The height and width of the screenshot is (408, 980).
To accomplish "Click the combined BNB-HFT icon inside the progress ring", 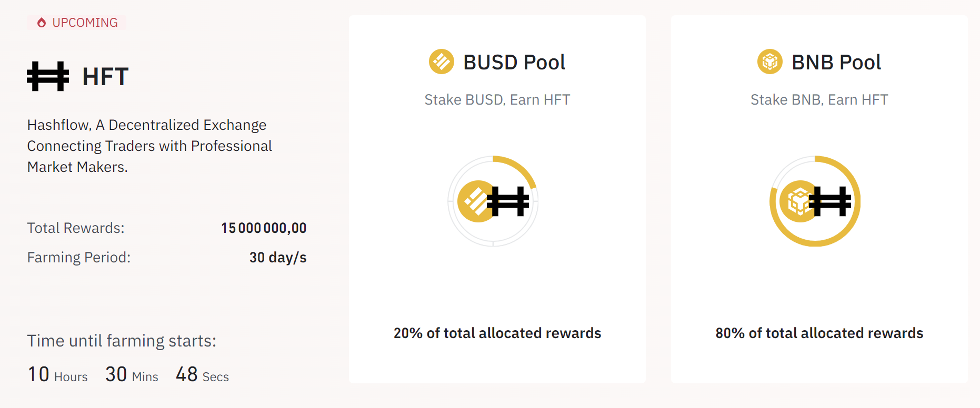I will 815,201.
